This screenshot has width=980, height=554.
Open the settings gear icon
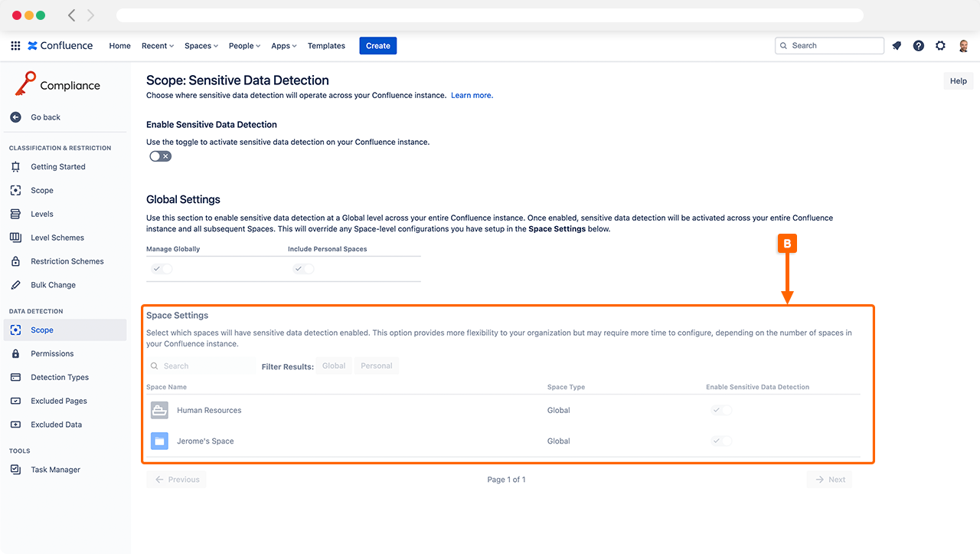coord(940,46)
